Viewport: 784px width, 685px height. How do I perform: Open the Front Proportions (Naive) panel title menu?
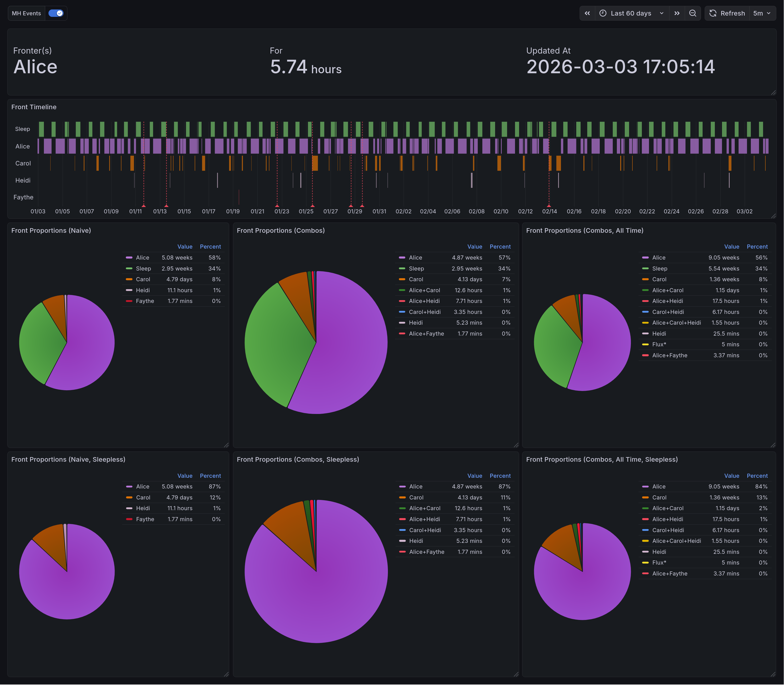(x=51, y=230)
